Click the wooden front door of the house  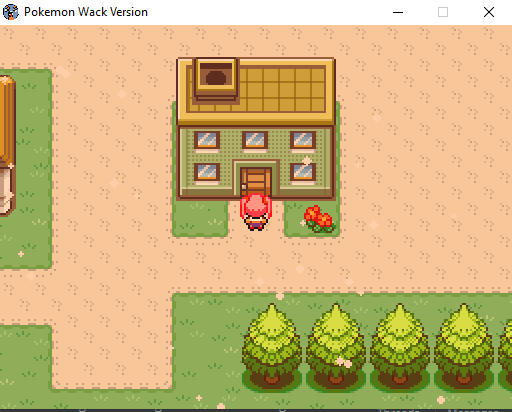pyautogui.click(x=256, y=181)
